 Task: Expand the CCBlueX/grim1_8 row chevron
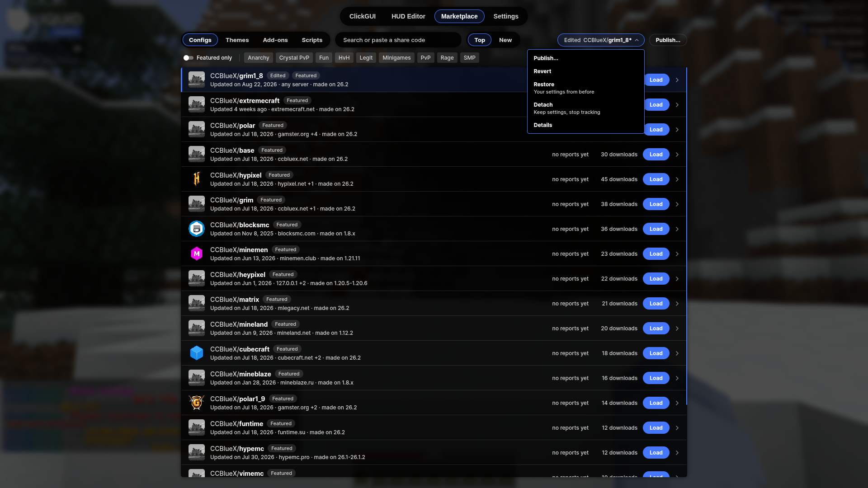click(x=677, y=80)
